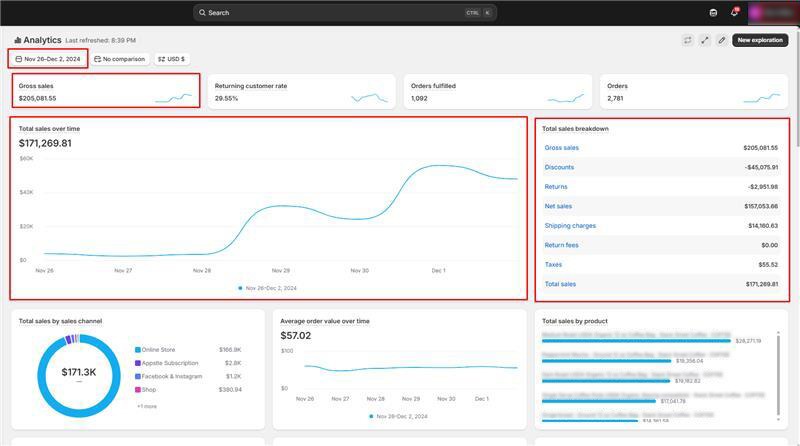Open the USD $ currency selector

[x=171, y=59]
